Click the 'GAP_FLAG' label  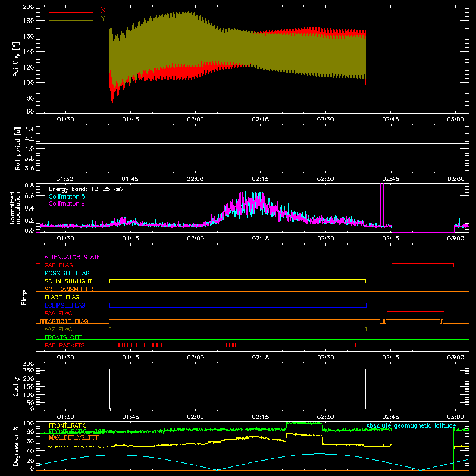click(x=58, y=265)
